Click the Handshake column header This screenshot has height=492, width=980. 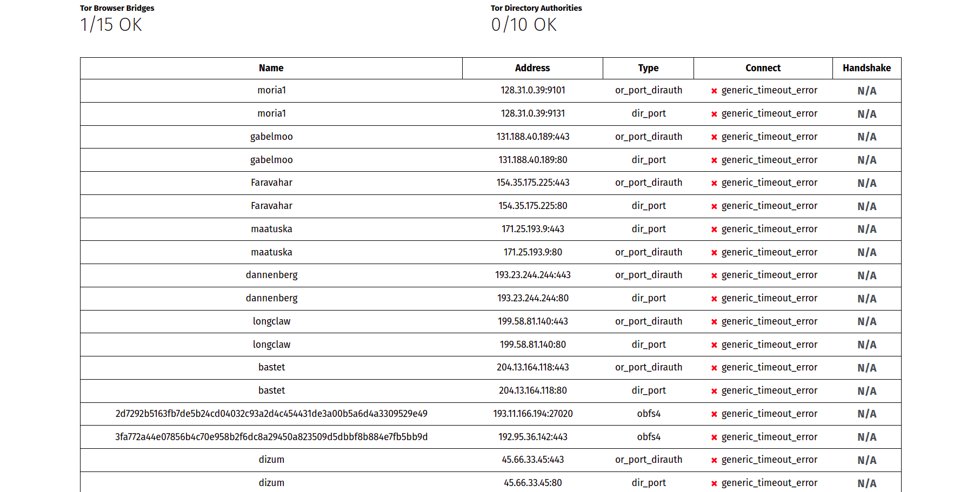866,68
